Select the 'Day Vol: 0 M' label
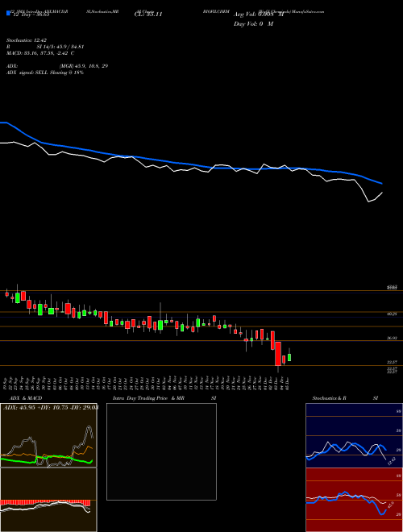 coord(253,24)
